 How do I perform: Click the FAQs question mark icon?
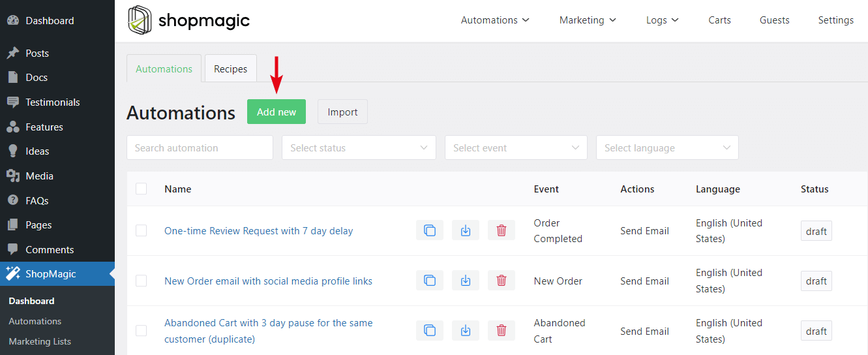[12, 200]
